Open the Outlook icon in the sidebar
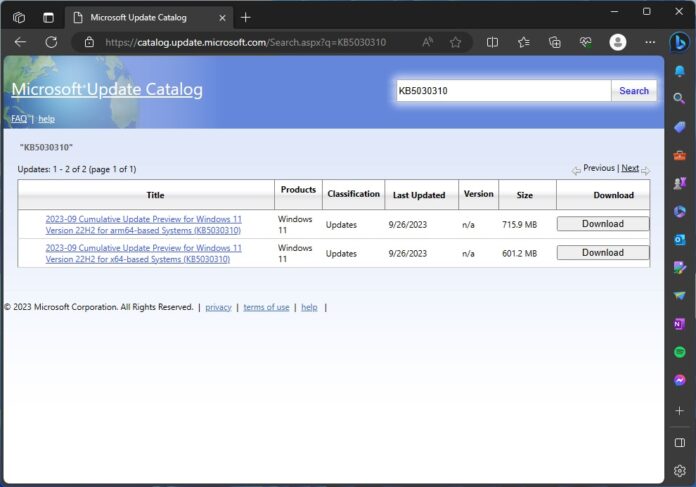 click(680, 240)
